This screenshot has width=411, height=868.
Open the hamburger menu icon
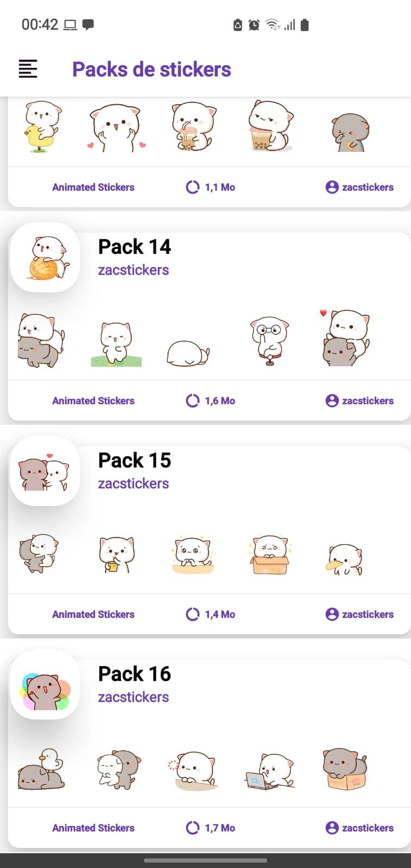point(28,69)
